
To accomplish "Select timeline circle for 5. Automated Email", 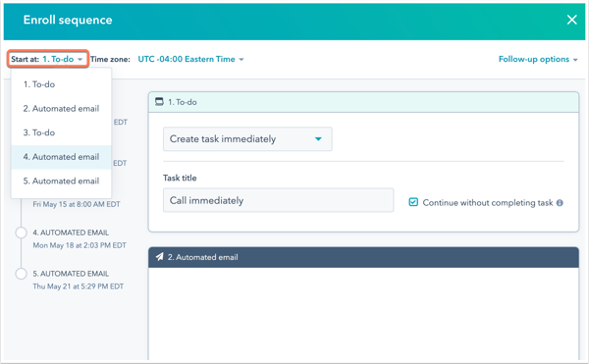I will pos(21,274).
